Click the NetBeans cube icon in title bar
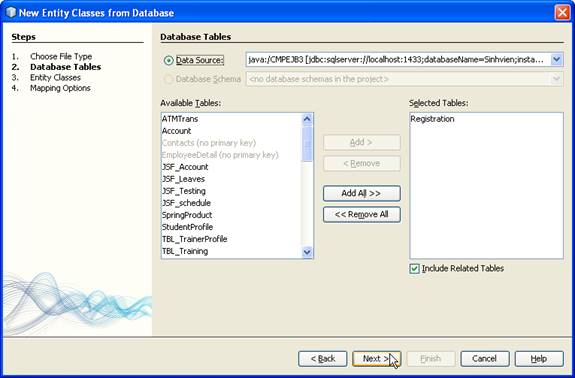Viewport: 575px width, 378px height. coord(11,12)
